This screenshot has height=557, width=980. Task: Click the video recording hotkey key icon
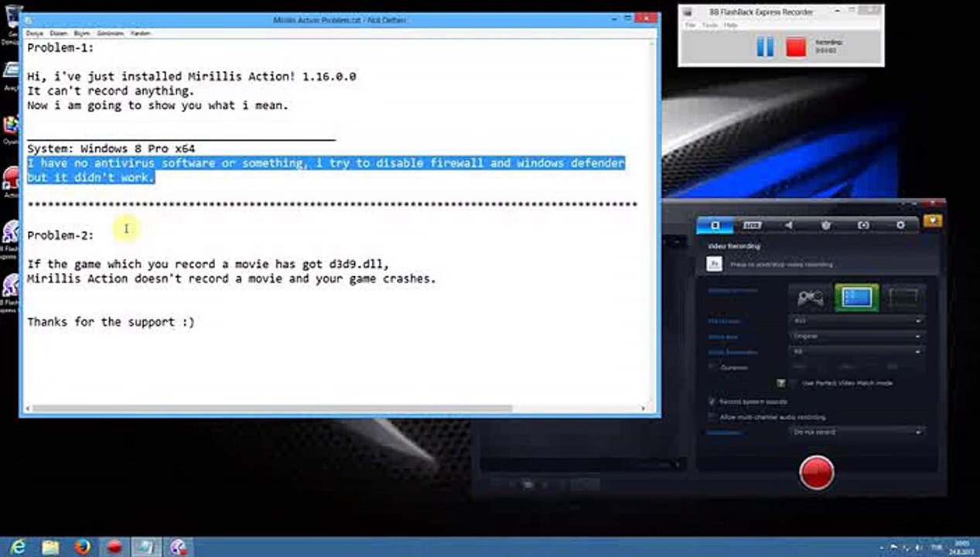pos(714,264)
